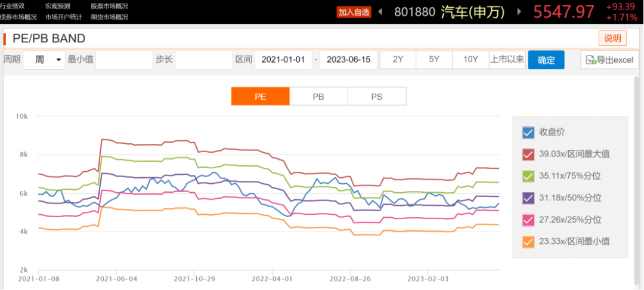The height and width of the screenshot is (290, 644).
Task: Open the 周期 period dropdown
Action: pyautogui.click(x=44, y=60)
